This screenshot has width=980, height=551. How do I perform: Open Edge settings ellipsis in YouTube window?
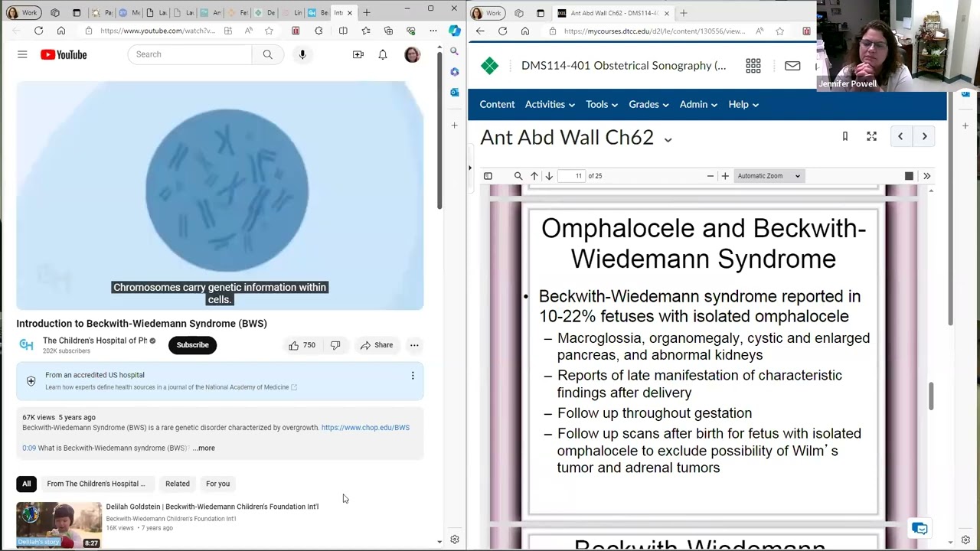(x=433, y=31)
